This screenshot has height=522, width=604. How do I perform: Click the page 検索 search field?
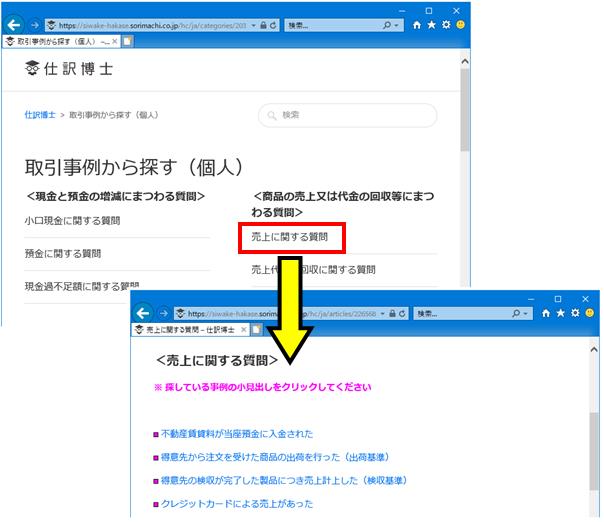[347, 115]
